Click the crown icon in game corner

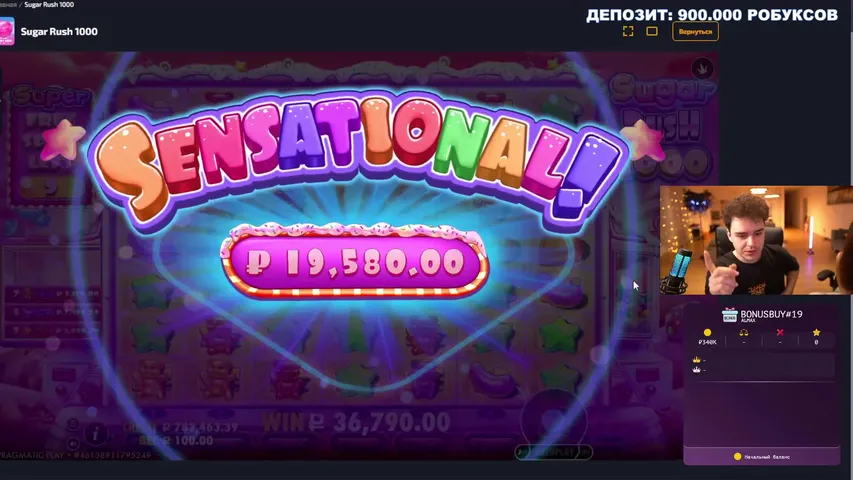702,69
